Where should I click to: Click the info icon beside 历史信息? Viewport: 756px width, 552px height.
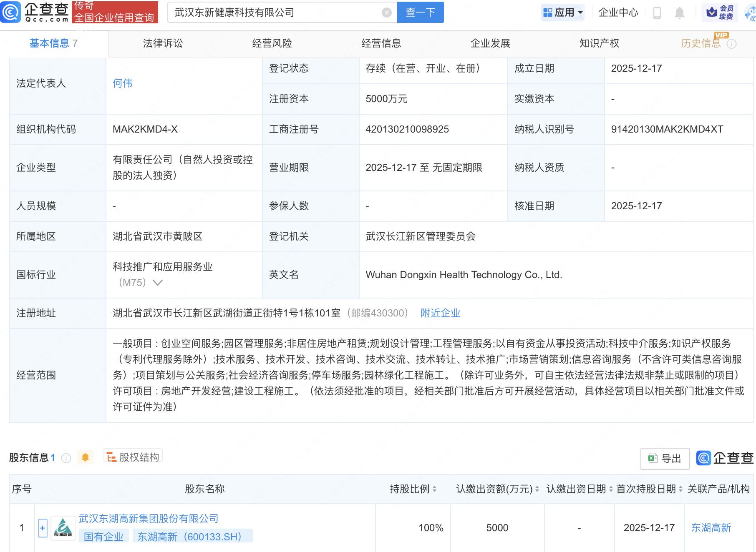click(731, 44)
